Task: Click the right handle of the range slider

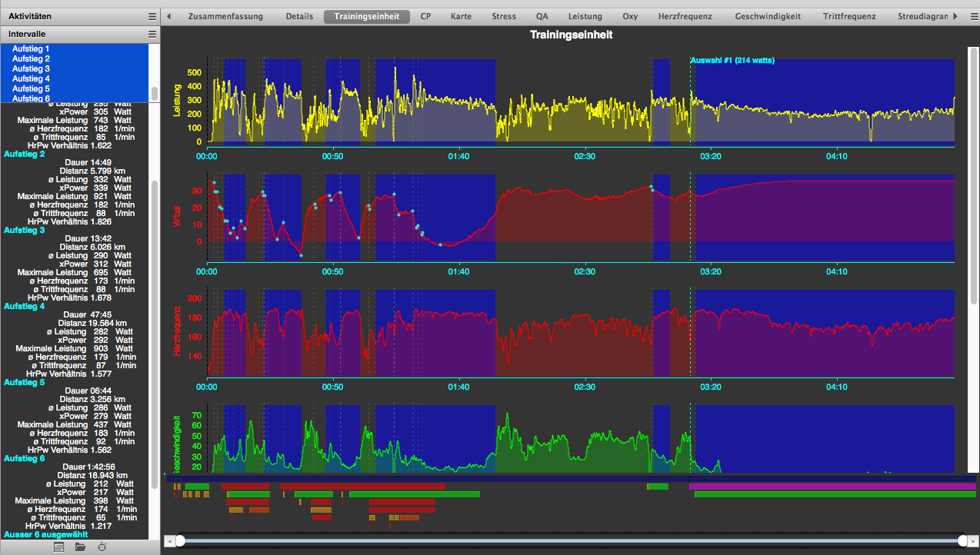Action: [x=962, y=541]
